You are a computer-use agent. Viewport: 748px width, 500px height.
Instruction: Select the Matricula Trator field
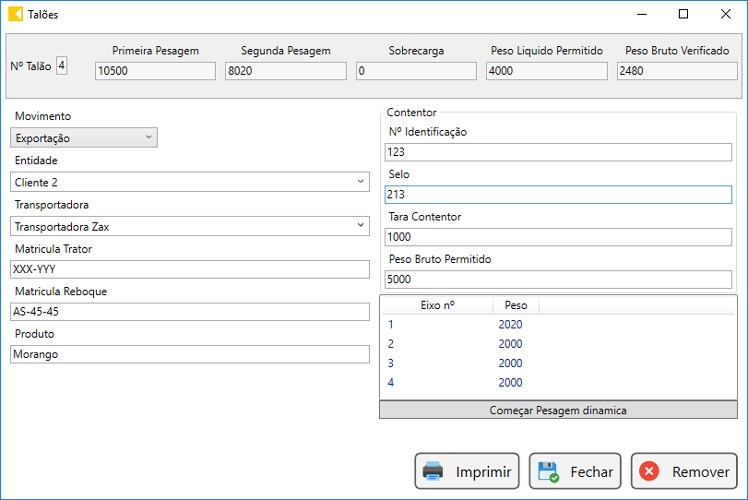click(190, 269)
